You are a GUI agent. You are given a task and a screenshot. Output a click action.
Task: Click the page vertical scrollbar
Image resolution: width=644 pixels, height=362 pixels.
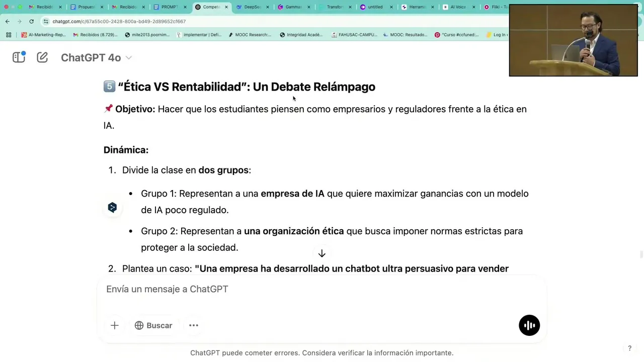[x=641, y=254]
